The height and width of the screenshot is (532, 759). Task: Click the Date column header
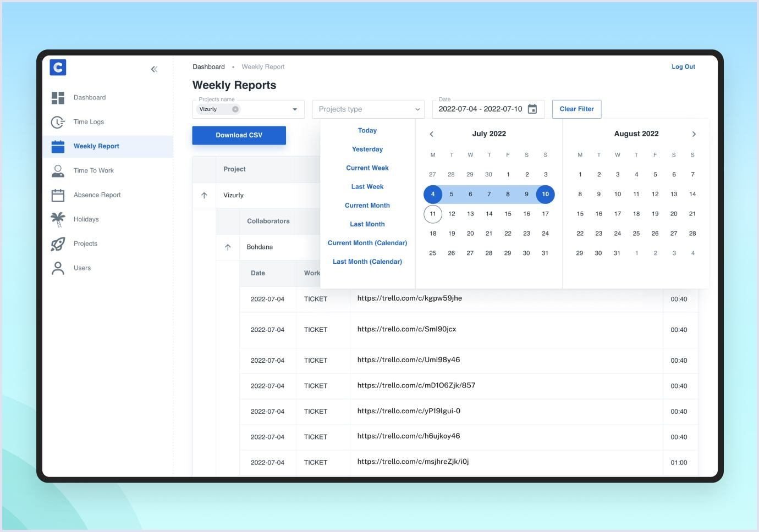click(258, 273)
